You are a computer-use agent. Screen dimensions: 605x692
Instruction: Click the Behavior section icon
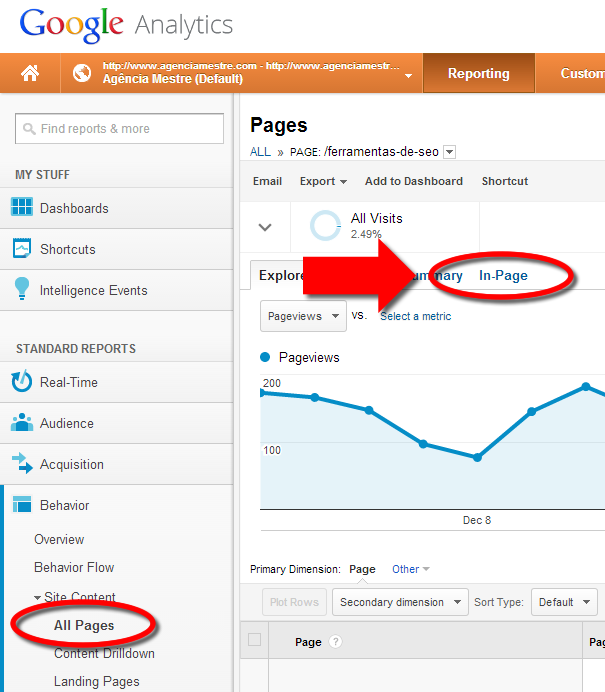click(21, 505)
